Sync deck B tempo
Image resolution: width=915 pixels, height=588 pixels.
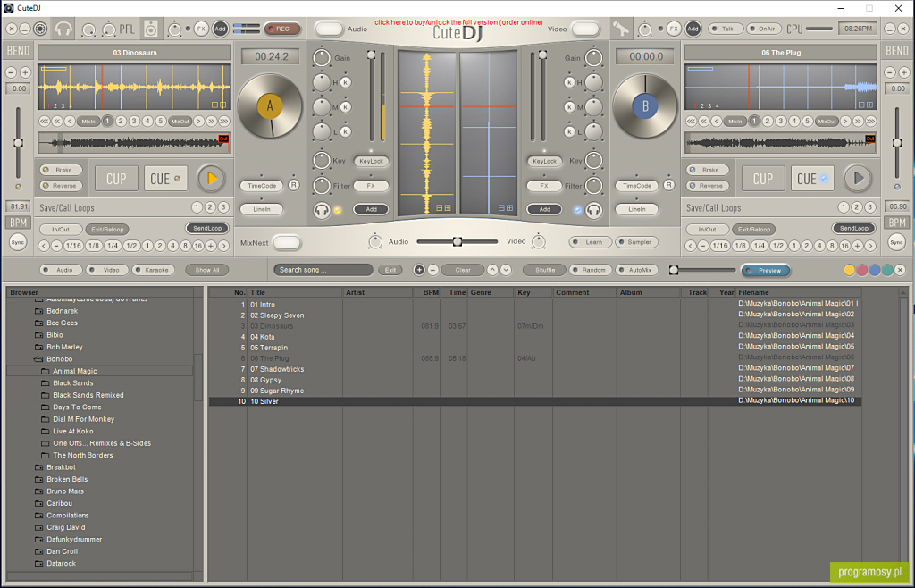coord(896,242)
